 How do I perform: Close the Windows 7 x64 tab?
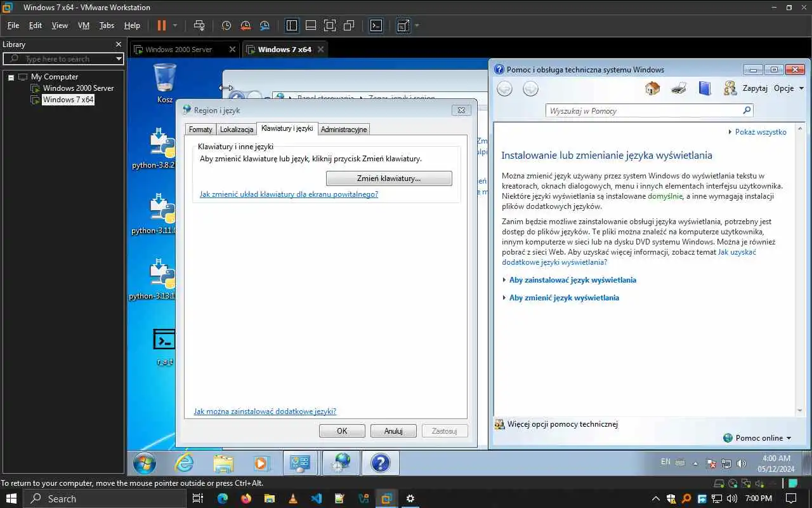(320, 50)
